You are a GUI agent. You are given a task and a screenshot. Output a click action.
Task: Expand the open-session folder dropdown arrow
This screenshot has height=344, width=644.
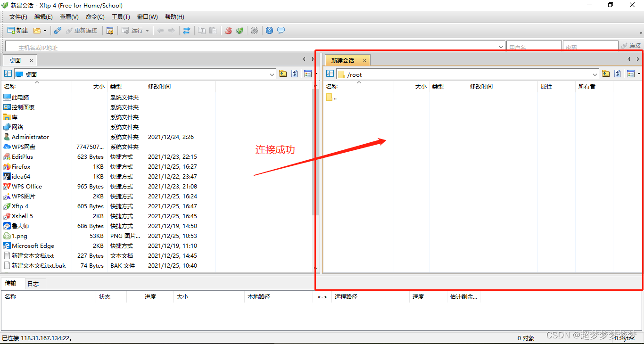click(45, 31)
